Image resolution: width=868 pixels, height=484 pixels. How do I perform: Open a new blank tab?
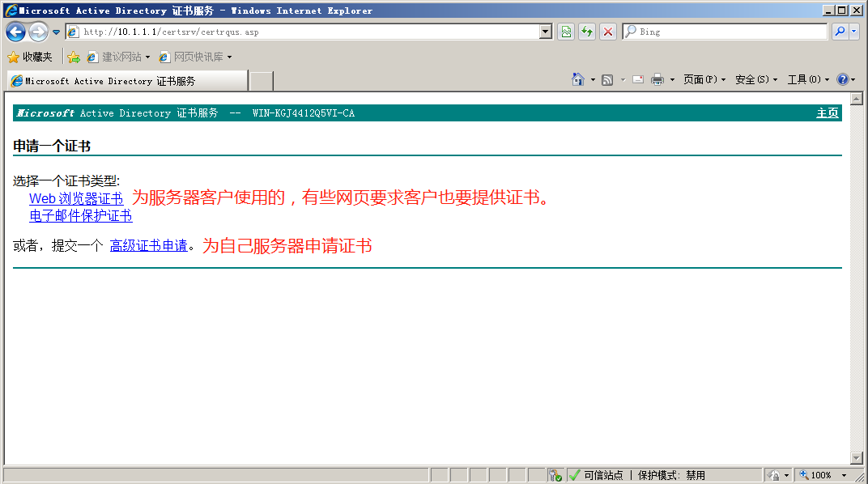pos(262,81)
